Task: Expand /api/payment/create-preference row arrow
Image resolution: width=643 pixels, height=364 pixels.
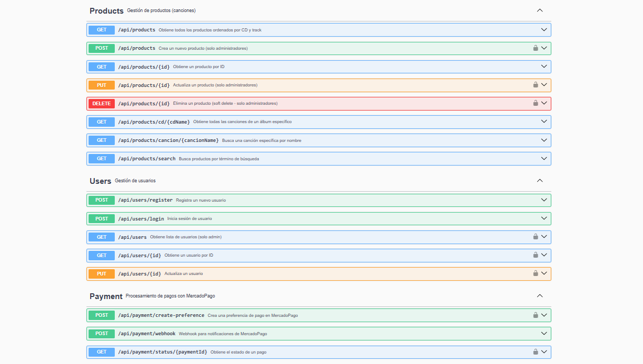Action: pyautogui.click(x=544, y=315)
